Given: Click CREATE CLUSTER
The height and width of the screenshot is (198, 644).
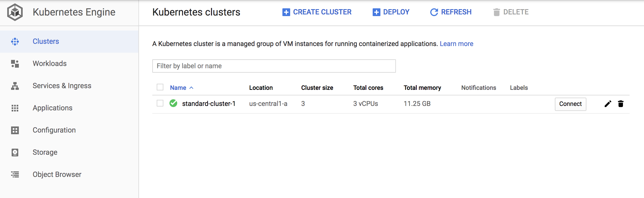Looking at the screenshot, I should tap(317, 12).
